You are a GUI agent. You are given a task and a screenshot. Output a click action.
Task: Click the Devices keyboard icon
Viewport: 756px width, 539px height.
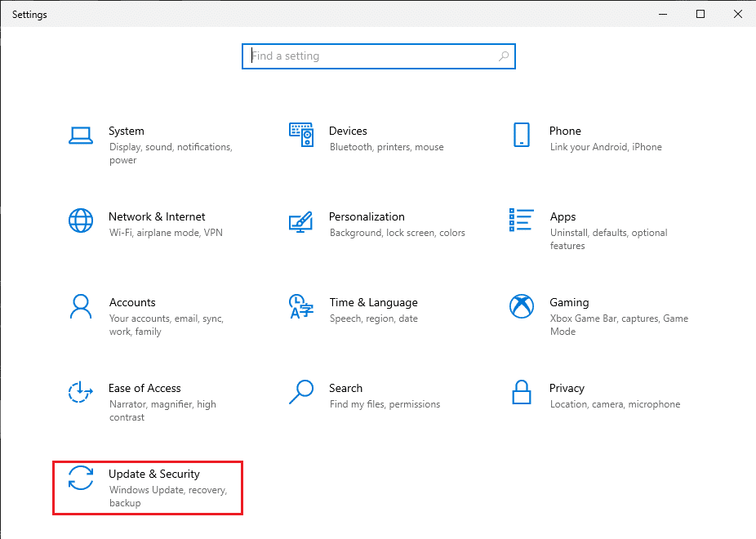(301, 136)
